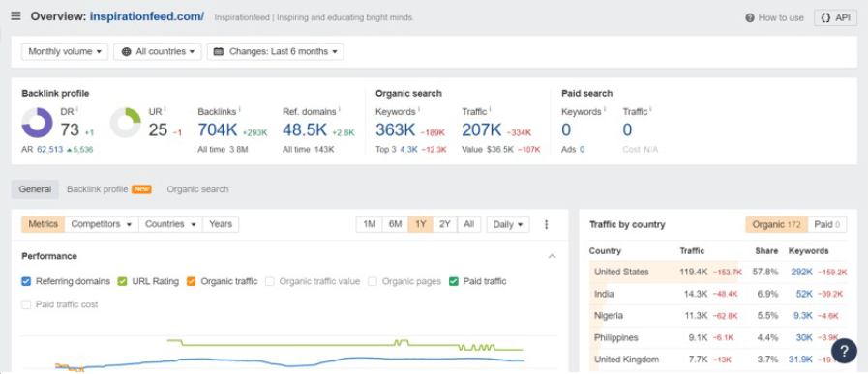Click the India country row

tap(718, 294)
